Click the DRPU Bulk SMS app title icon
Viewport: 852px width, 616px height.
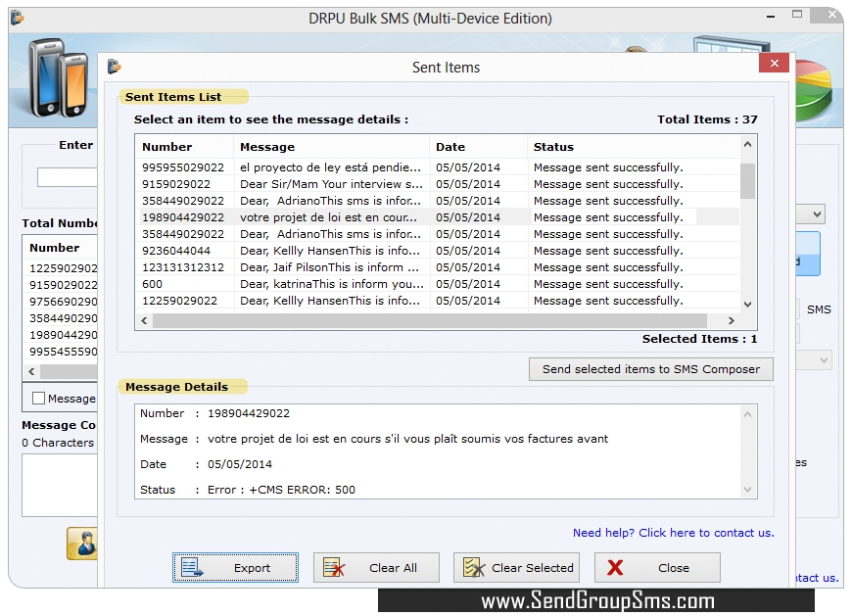[18, 18]
